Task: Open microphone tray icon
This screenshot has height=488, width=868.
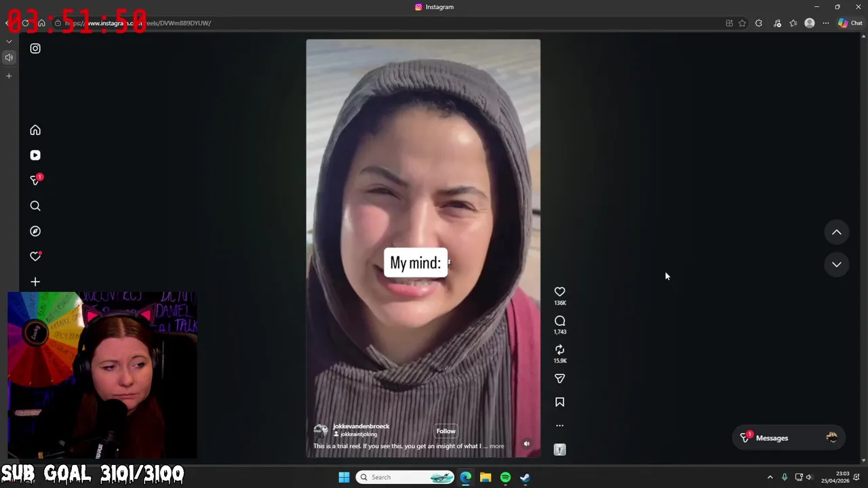Action: (785, 477)
